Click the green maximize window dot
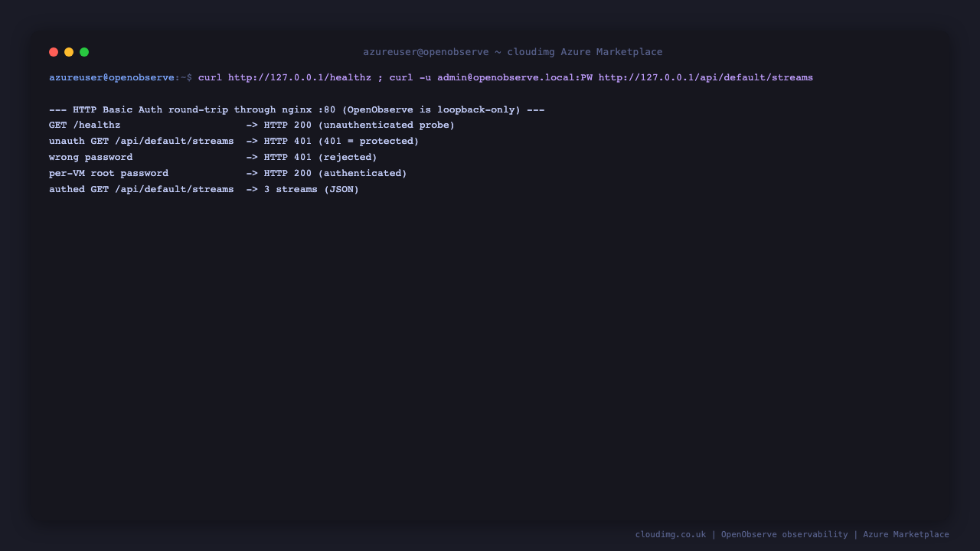The height and width of the screenshot is (551, 980). coord(84,52)
